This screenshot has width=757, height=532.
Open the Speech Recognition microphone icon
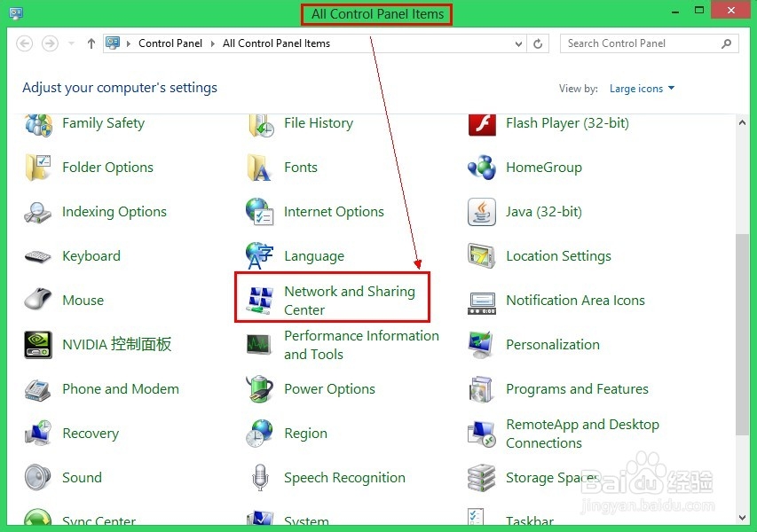coord(260,478)
